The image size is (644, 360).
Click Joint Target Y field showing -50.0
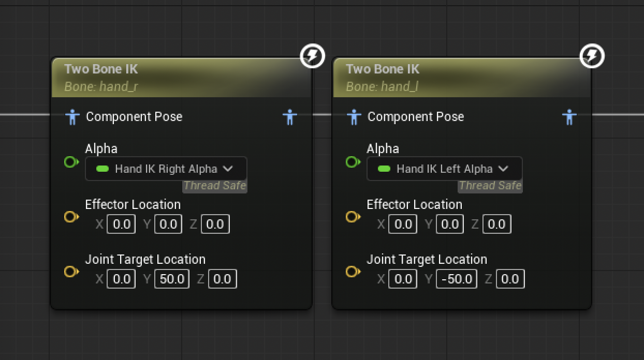coord(457,279)
